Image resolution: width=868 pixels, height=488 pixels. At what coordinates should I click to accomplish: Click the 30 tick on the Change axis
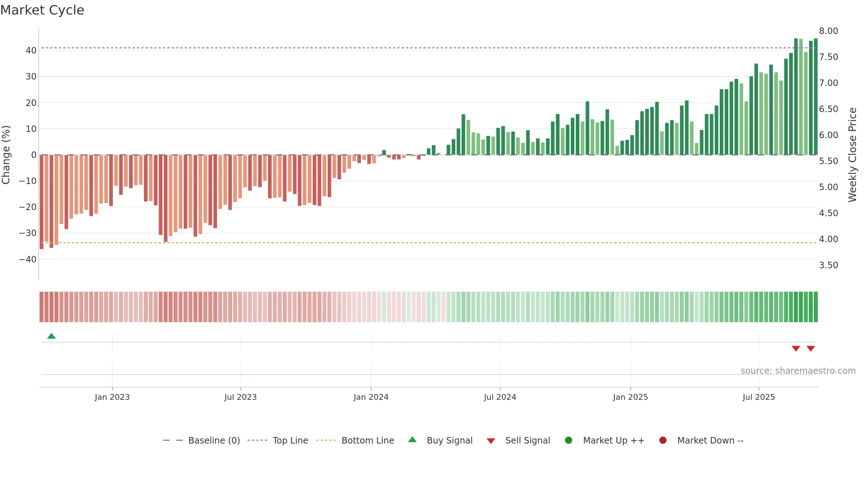point(31,77)
